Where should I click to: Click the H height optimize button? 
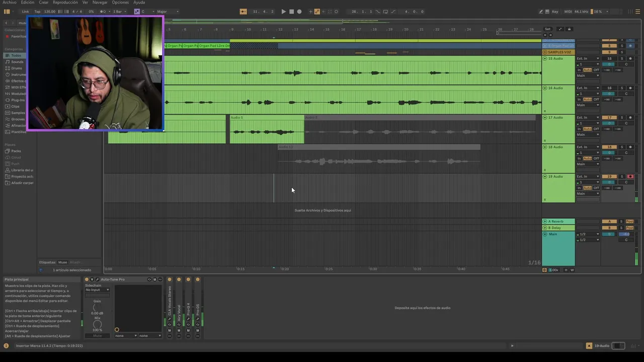[x=566, y=270]
